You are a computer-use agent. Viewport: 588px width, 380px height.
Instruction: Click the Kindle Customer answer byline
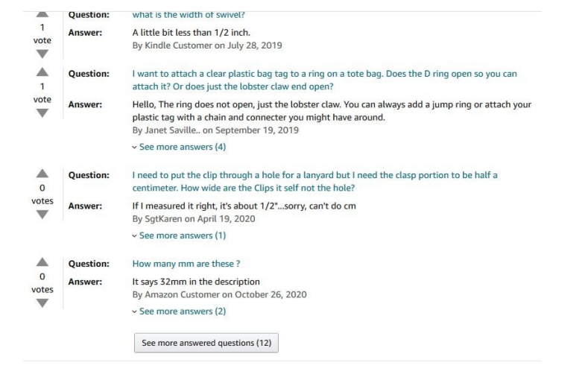[206, 45]
